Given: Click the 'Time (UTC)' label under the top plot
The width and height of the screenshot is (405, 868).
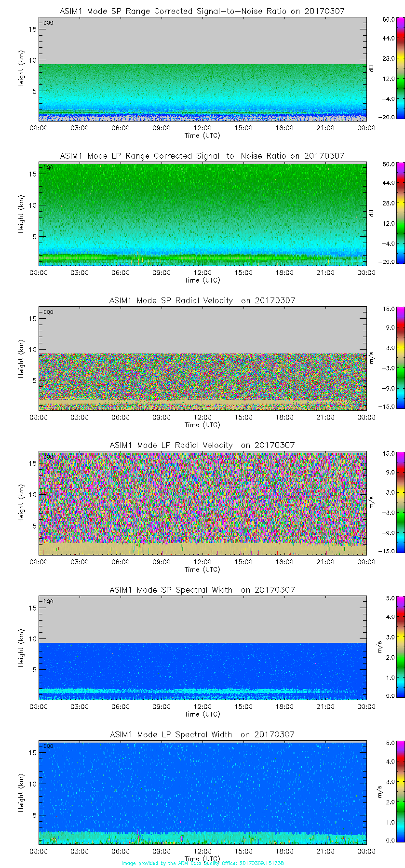Looking at the screenshot, I should (202, 136).
